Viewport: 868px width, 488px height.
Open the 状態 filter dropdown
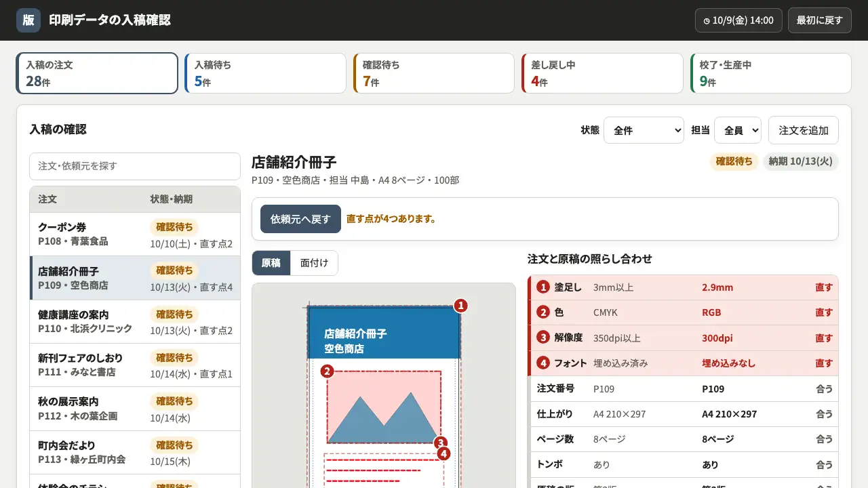(644, 130)
